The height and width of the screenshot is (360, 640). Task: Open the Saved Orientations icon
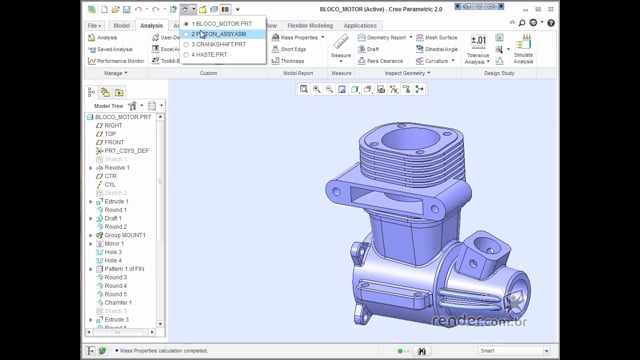tap(368, 89)
